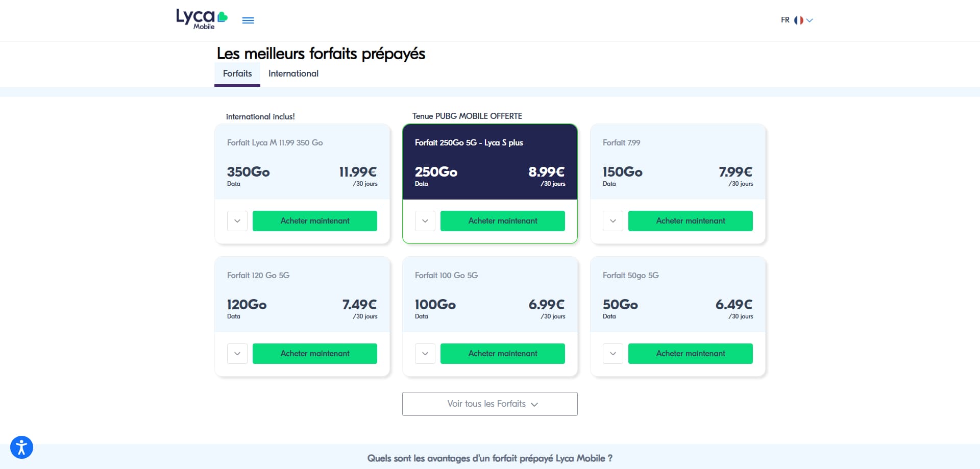Buy the 7.99€ 150Go plan
980x469 pixels.
click(x=691, y=221)
